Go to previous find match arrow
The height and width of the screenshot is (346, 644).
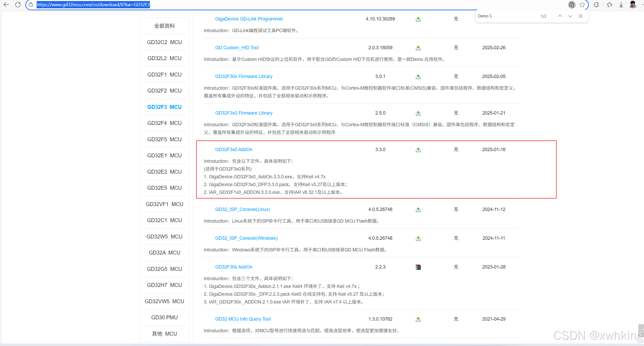click(560, 16)
